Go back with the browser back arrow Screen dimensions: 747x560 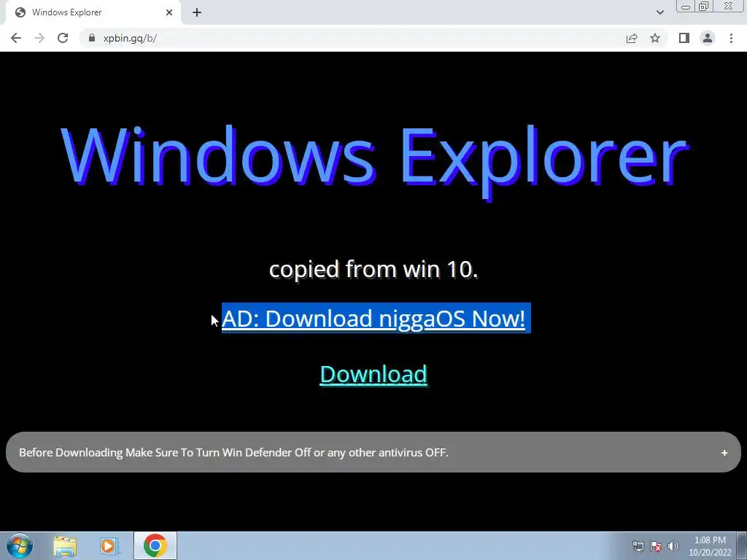click(16, 38)
